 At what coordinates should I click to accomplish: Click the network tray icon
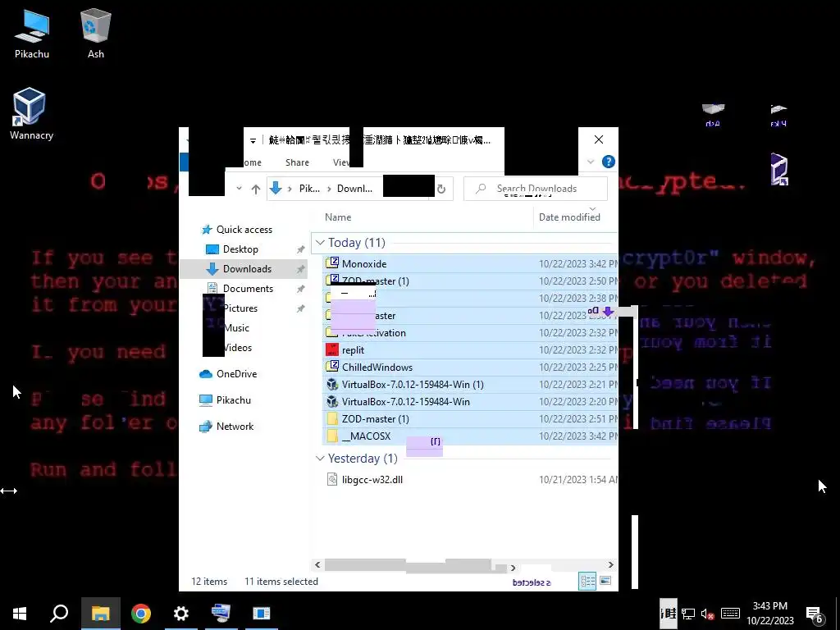pyautogui.click(x=688, y=614)
